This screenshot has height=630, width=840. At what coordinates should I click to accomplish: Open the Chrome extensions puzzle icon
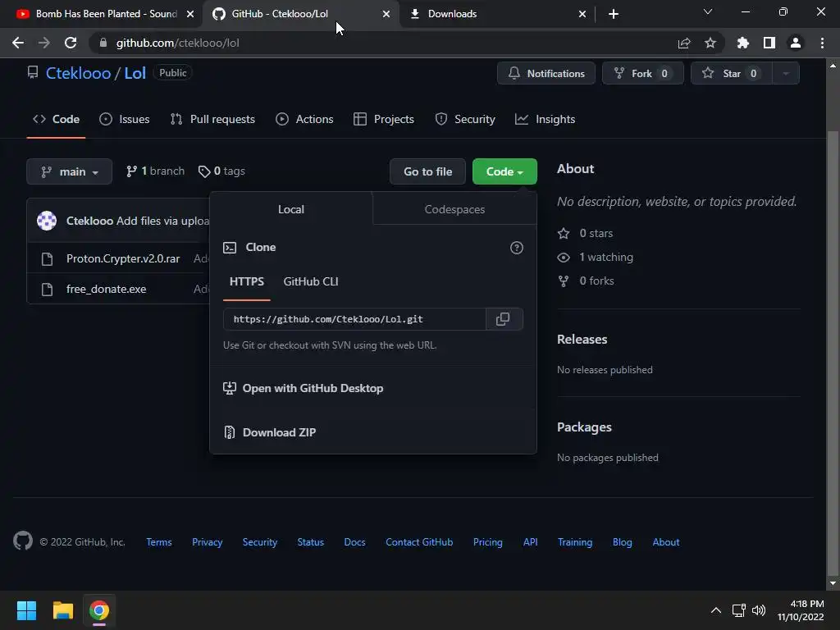(743, 43)
